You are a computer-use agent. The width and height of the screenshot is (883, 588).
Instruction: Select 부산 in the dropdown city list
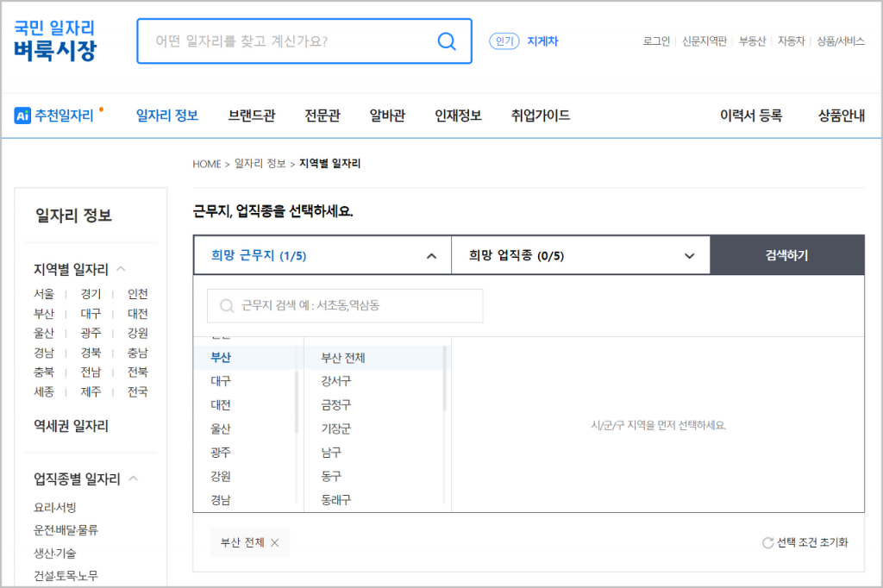tap(221, 358)
